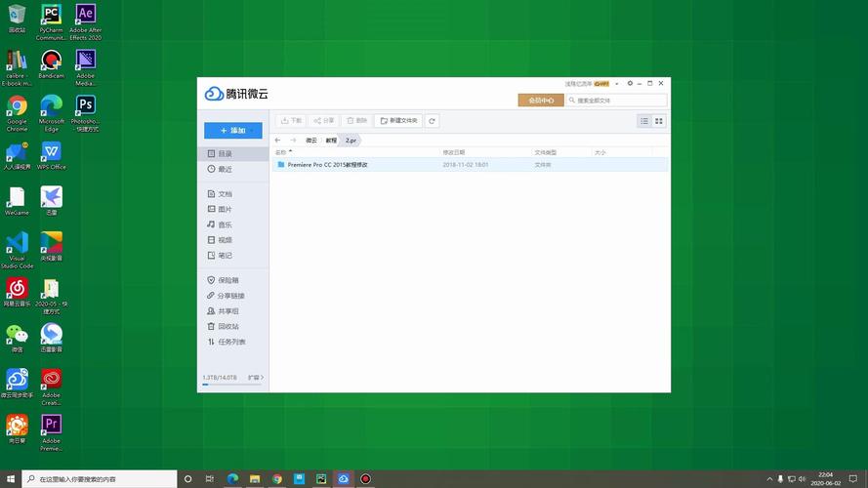Click the 分享 share toolbar button
The image size is (868, 488).
pyautogui.click(x=323, y=121)
